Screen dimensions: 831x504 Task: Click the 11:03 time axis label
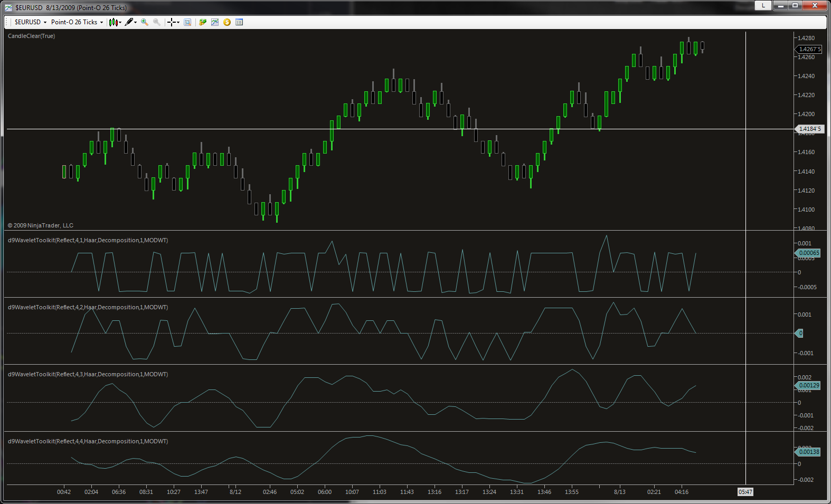pos(380,492)
